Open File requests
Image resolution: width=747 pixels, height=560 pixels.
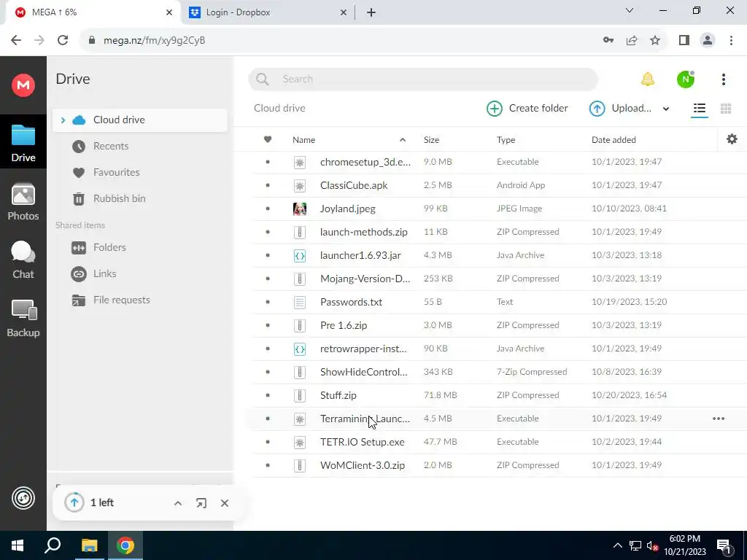pyautogui.click(x=122, y=300)
